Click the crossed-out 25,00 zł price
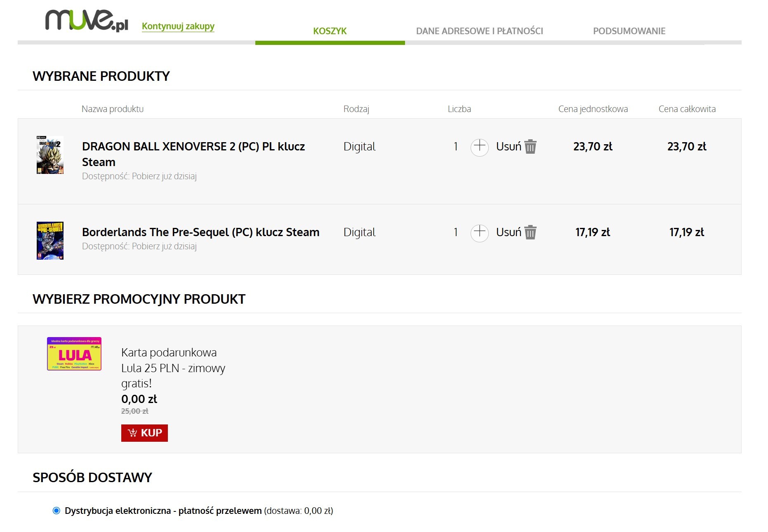The height and width of the screenshot is (532, 768). tap(134, 411)
